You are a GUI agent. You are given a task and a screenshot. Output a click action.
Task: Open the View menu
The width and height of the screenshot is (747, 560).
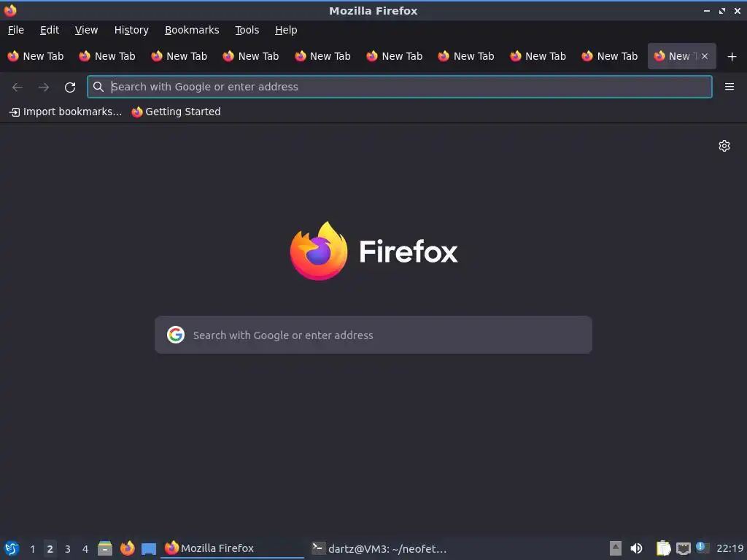point(86,30)
